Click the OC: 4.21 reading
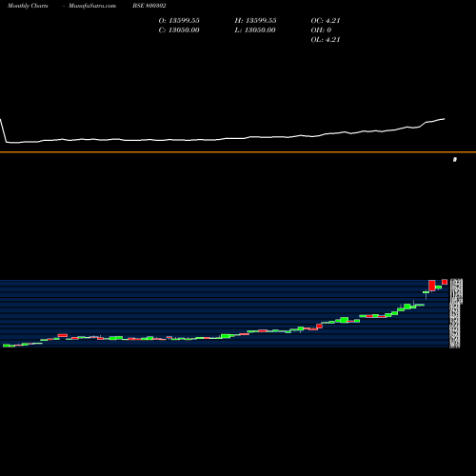 pyautogui.click(x=326, y=20)
